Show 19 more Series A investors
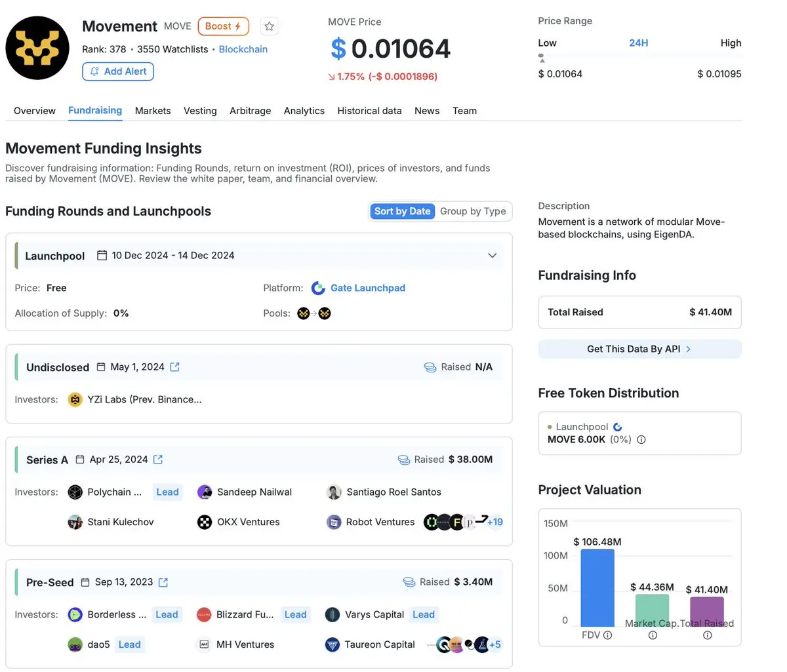The height and width of the screenshot is (672, 787). pyautogui.click(x=495, y=523)
